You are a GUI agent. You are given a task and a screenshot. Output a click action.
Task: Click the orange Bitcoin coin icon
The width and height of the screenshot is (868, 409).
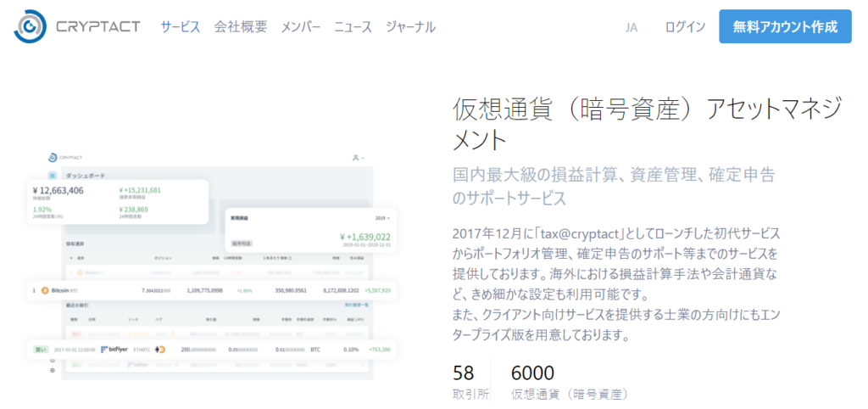tap(45, 290)
